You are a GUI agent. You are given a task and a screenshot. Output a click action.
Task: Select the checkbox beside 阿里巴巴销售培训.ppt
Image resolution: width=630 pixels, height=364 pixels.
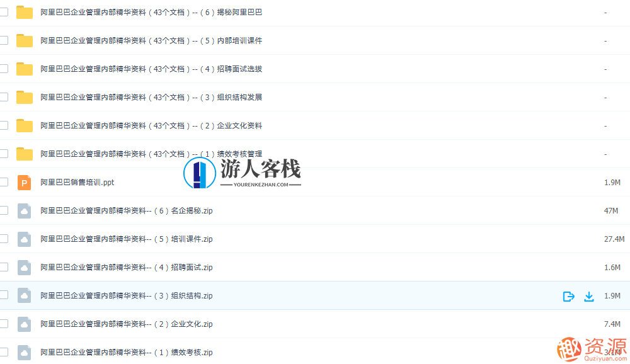pos(3,182)
